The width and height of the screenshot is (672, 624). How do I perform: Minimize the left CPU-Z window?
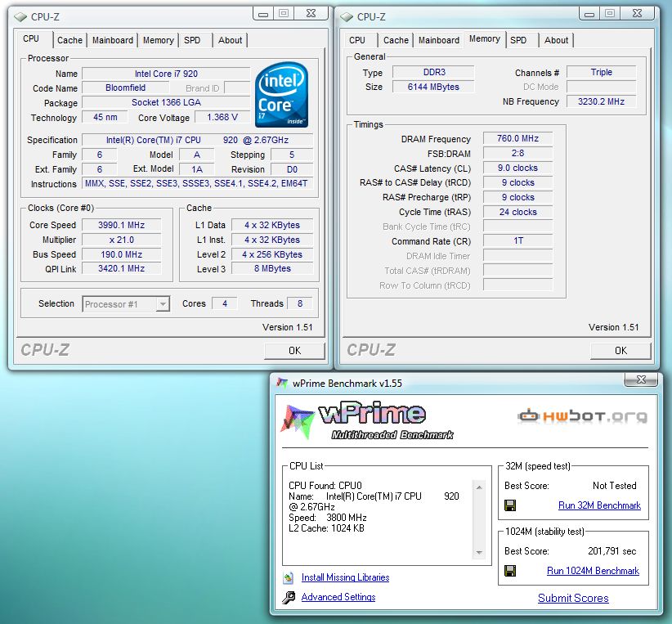(263, 14)
